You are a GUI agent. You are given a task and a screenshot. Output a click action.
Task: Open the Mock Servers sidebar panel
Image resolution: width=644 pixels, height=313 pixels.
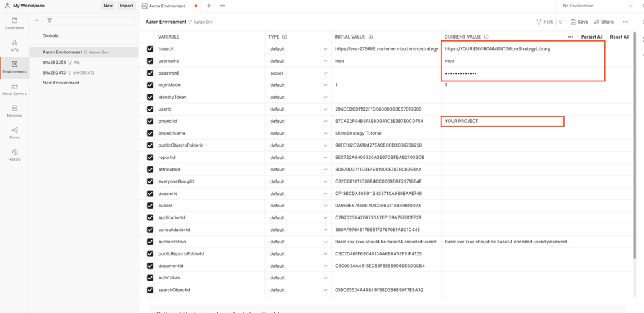14,89
